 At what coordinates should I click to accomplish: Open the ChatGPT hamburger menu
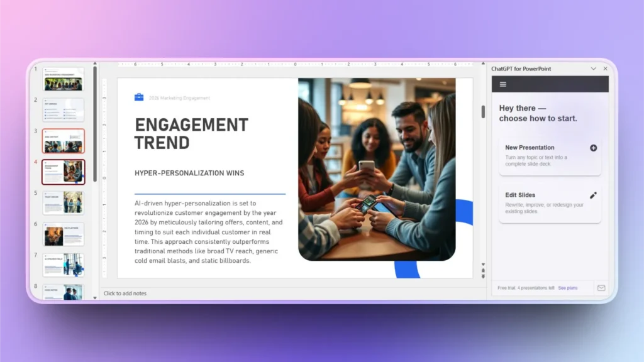point(502,84)
